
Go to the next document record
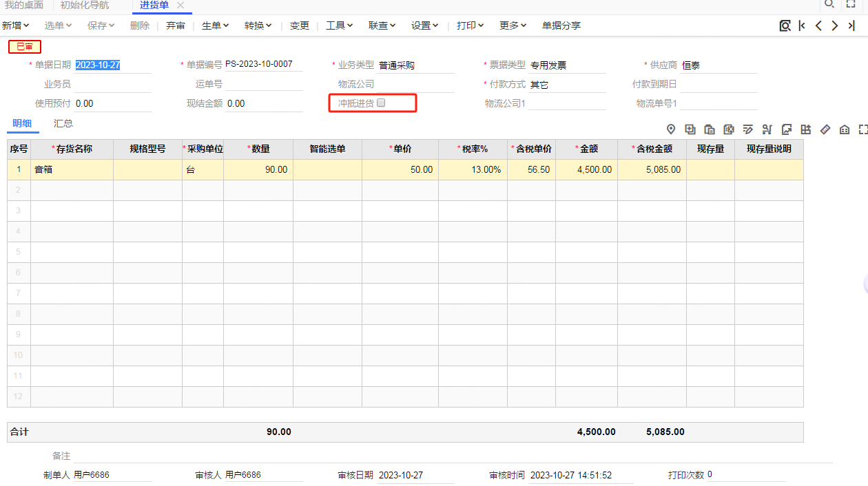click(x=835, y=25)
